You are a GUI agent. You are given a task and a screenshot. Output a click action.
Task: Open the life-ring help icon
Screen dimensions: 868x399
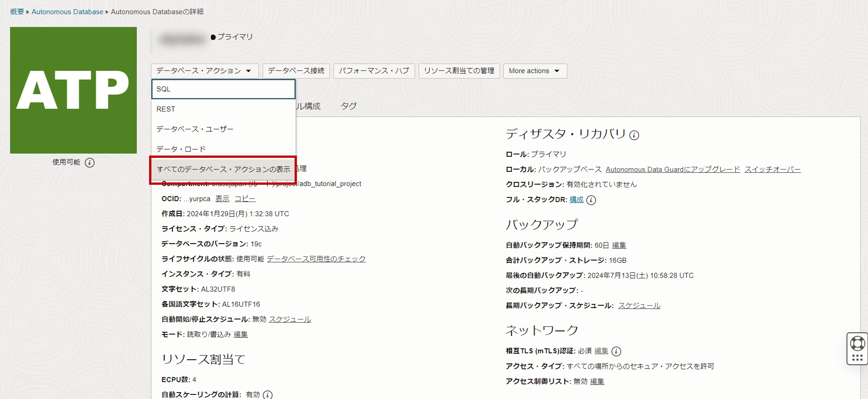(x=857, y=343)
